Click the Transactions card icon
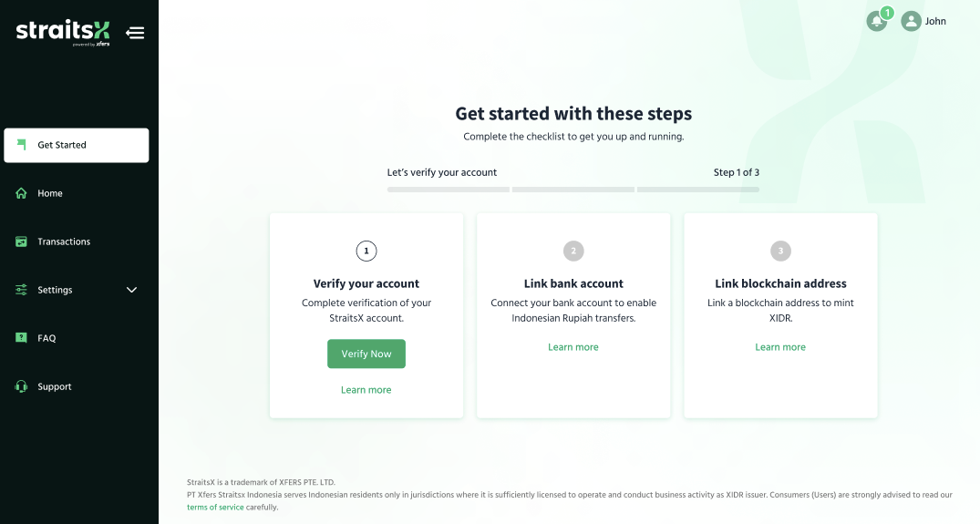 point(21,241)
